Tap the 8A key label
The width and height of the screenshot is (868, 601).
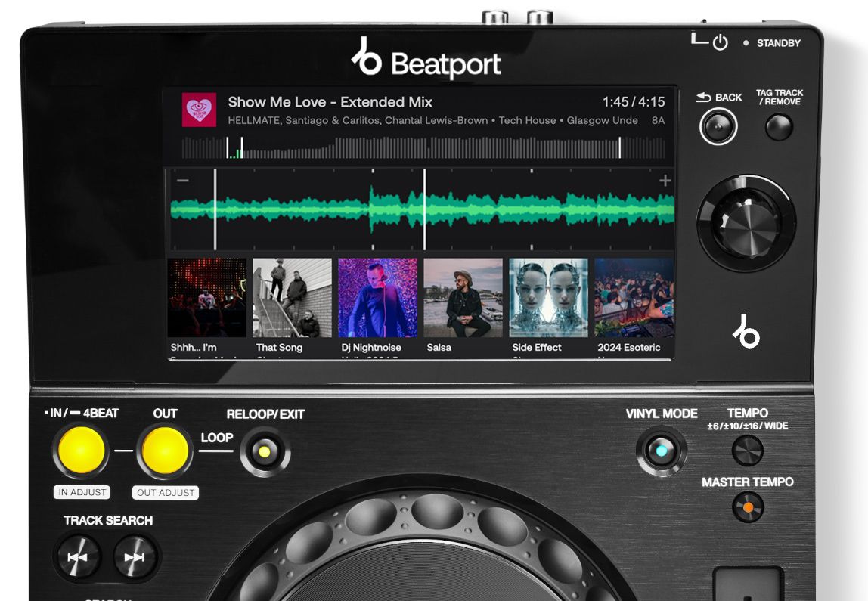(x=658, y=120)
